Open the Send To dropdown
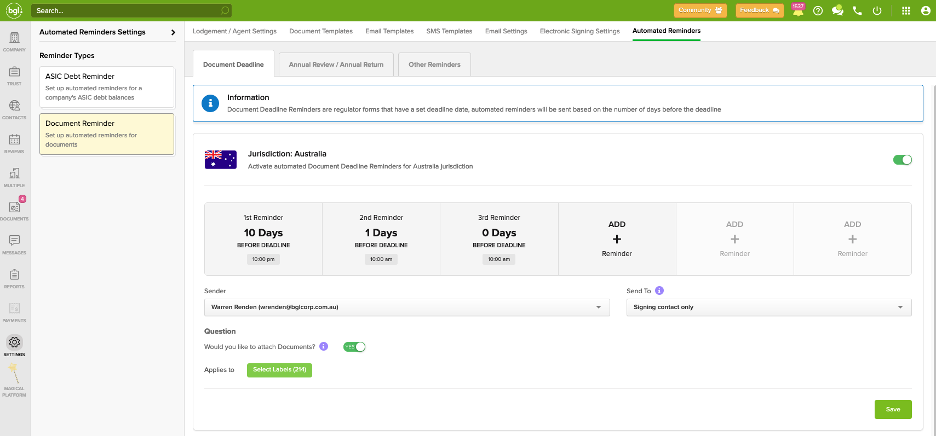 pos(768,308)
